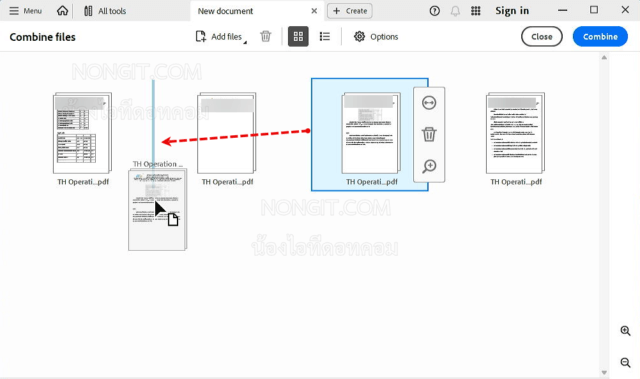The width and height of the screenshot is (640, 379).
Task: Remove selected file with trash icon
Action: click(429, 134)
